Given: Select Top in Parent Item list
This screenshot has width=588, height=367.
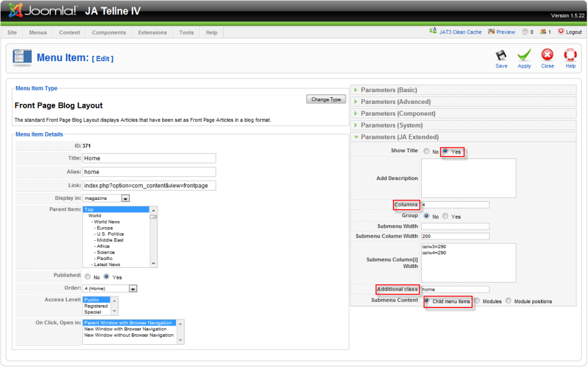Looking at the screenshot, I should [116, 209].
